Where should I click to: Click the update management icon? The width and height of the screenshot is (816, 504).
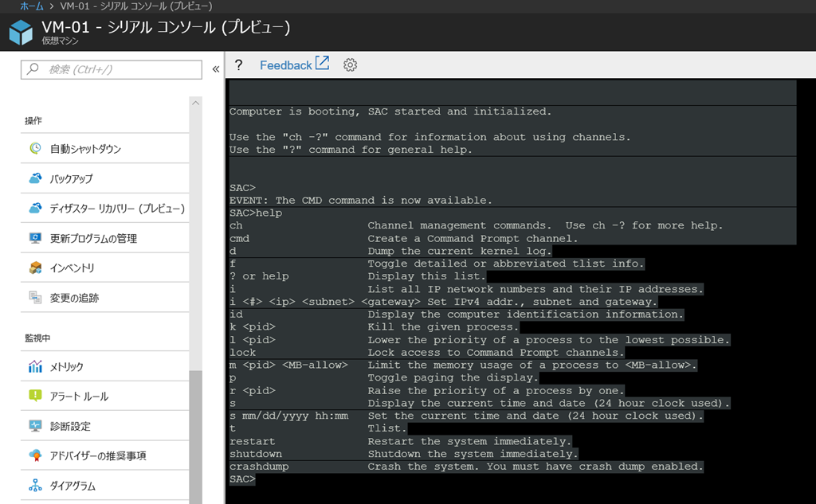[35, 238]
